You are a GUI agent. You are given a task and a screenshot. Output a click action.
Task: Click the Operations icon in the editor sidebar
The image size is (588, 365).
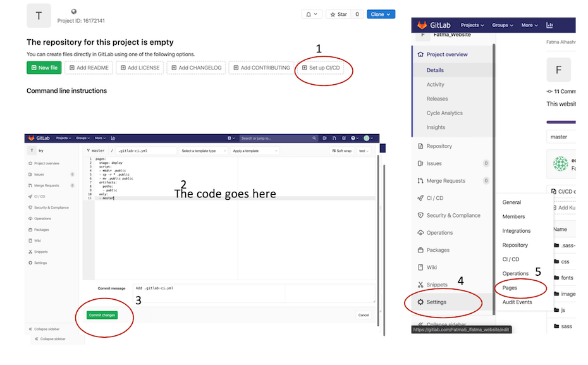30,219
